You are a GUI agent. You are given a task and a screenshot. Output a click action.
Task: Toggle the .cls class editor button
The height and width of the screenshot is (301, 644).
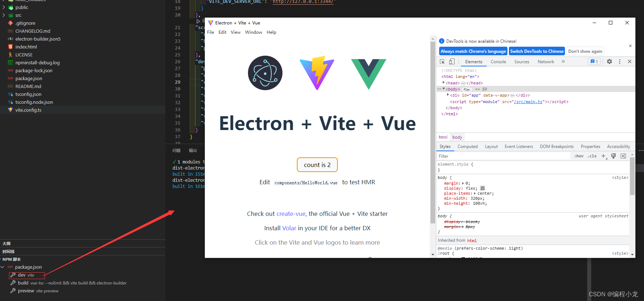tap(592, 156)
